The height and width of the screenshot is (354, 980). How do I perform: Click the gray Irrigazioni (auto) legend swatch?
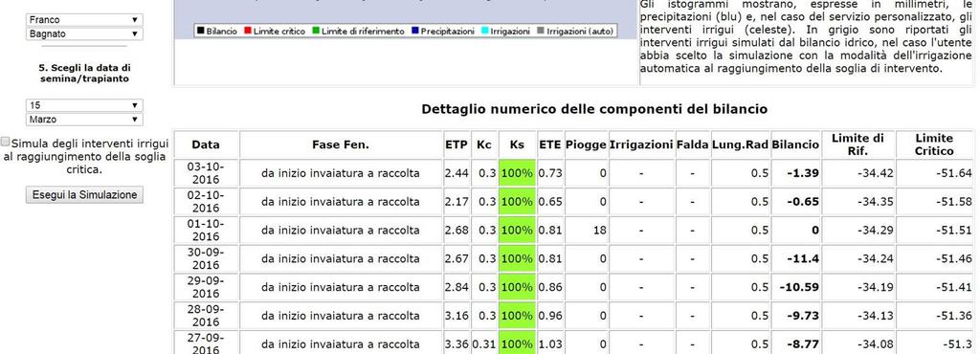[541, 31]
